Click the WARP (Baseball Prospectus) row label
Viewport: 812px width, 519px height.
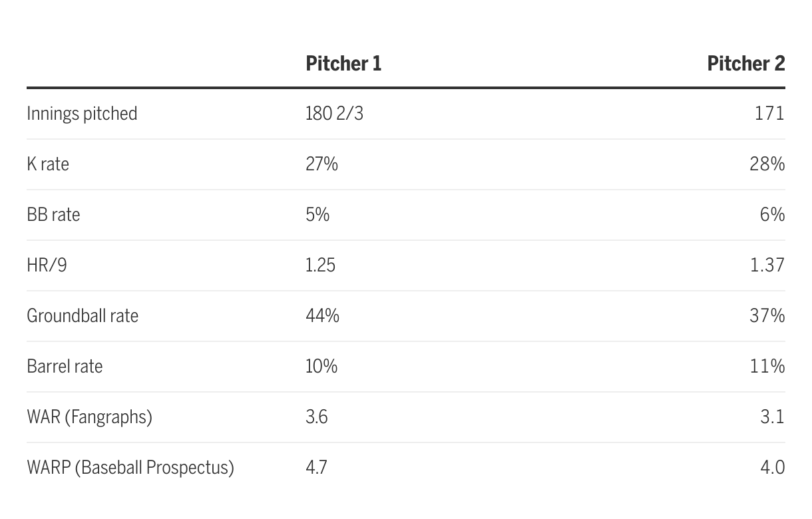tap(130, 468)
